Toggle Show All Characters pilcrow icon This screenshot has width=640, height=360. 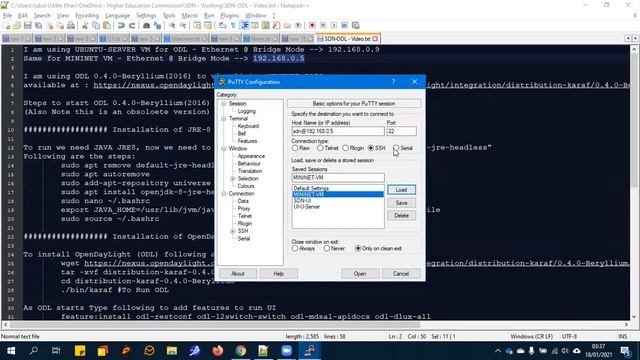pyautogui.click(x=233, y=25)
